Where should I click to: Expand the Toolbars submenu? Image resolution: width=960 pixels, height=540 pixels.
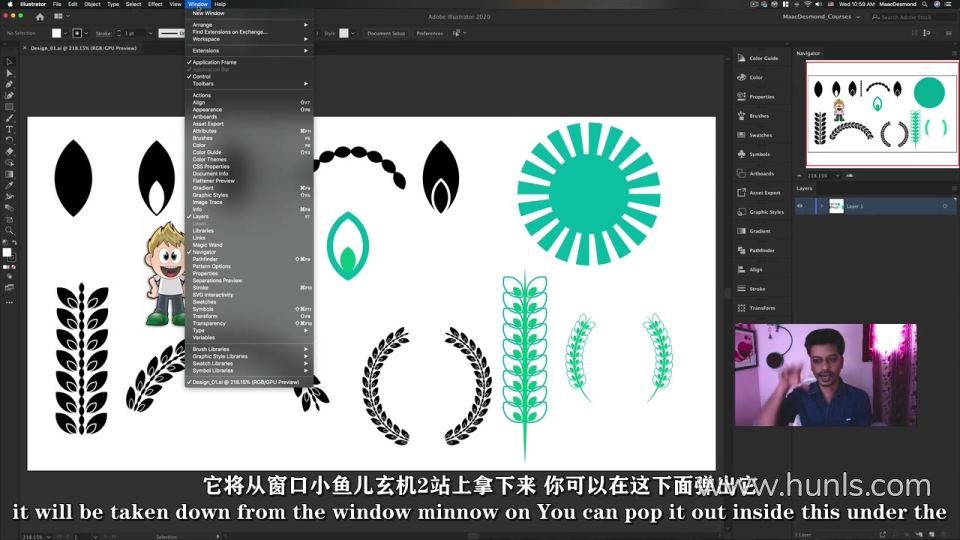pos(249,84)
